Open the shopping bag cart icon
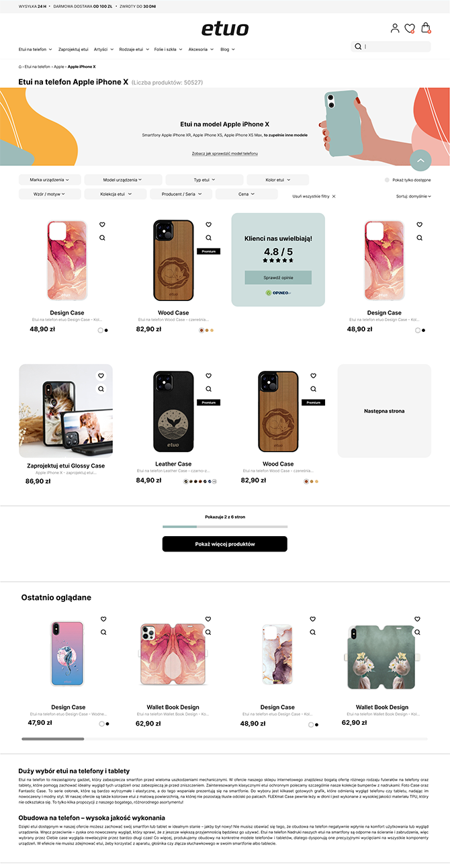450x868 pixels. [x=426, y=28]
